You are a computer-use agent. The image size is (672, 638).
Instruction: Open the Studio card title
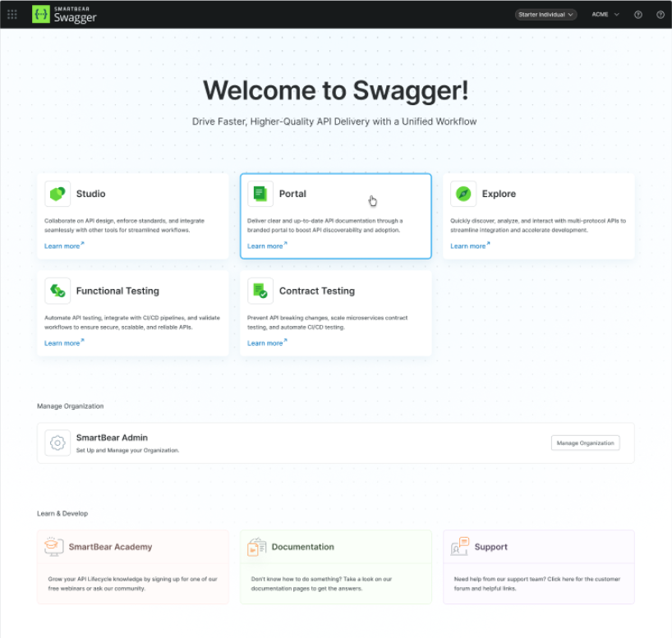click(91, 194)
